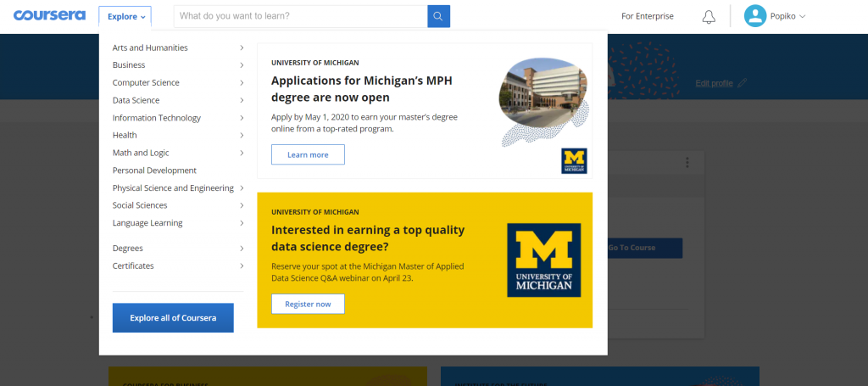
Task: Expand the Certificates chevron
Action: coord(242,266)
